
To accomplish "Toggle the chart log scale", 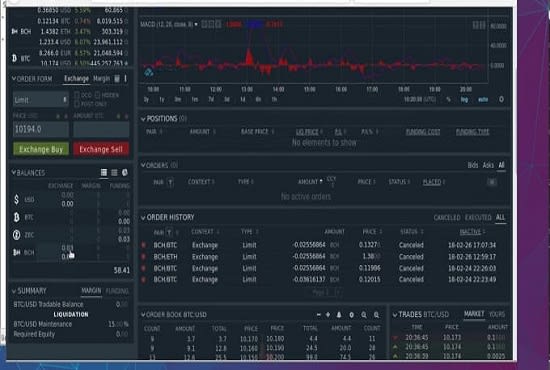I will tap(464, 100).
